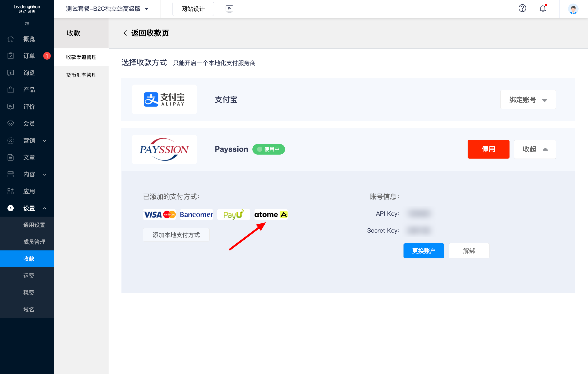The image size is (588, 374).
Task: Click the 更换账户 button
Action: click(423, 251)
